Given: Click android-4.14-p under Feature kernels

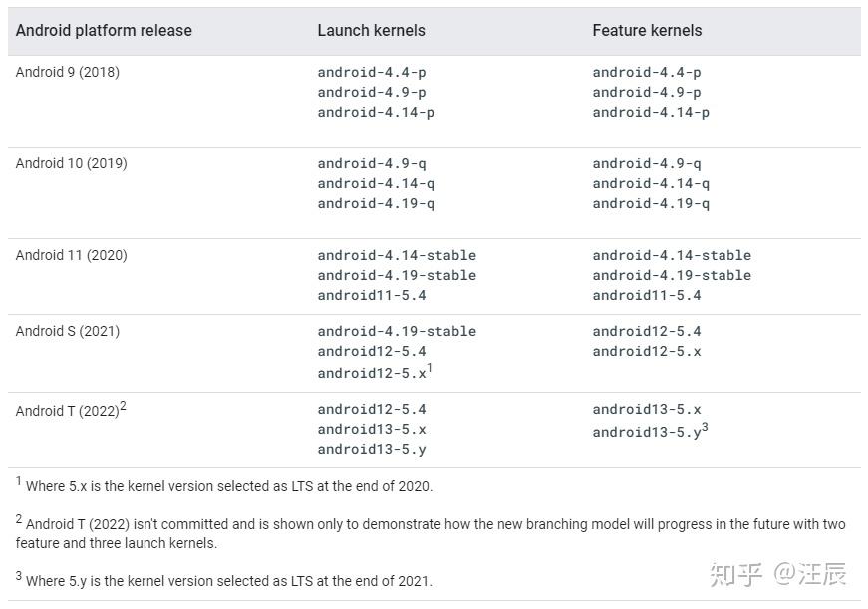Looking at the screenshot, I should coord(651,112).
